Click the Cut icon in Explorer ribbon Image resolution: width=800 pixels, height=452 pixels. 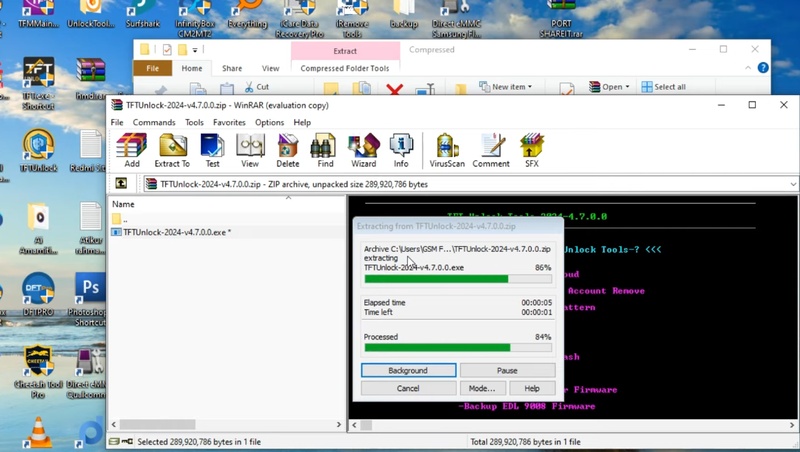coord(257,87)
